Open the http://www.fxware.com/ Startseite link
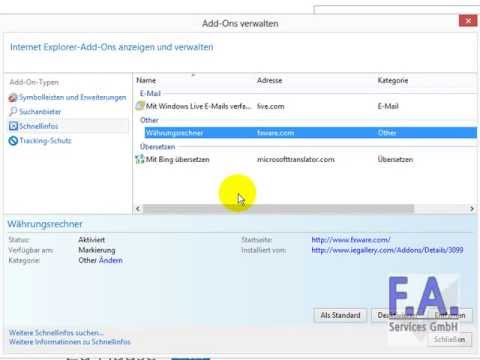Image resolution: width=480 pixels, height=360 pixels. pyautogui.click(x=351, y=240)
